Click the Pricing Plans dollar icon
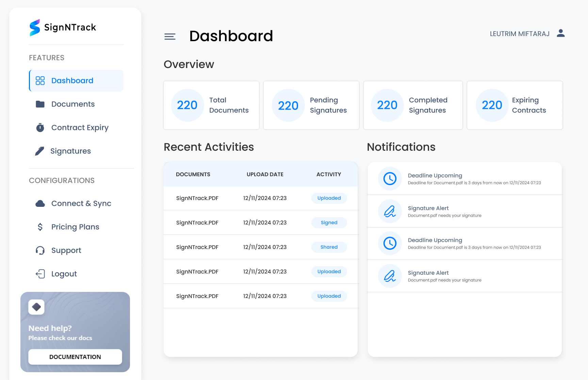Screen dimensions: 588x380 point(40,227)
